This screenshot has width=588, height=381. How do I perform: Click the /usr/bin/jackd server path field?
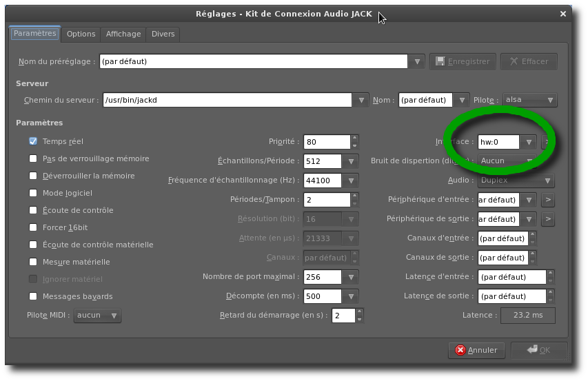click(227, 100)
